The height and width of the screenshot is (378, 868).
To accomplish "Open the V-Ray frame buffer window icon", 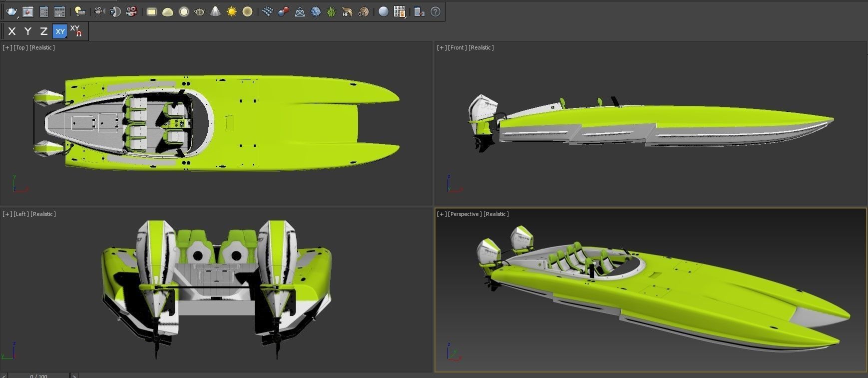I will pos(28,11).
